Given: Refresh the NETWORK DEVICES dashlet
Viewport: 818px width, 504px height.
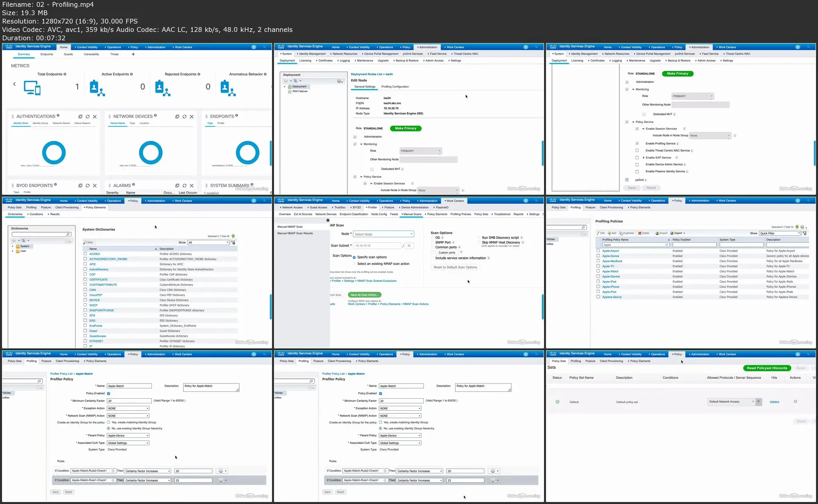Looking at the screenshot, I should [x=185, y=117].
